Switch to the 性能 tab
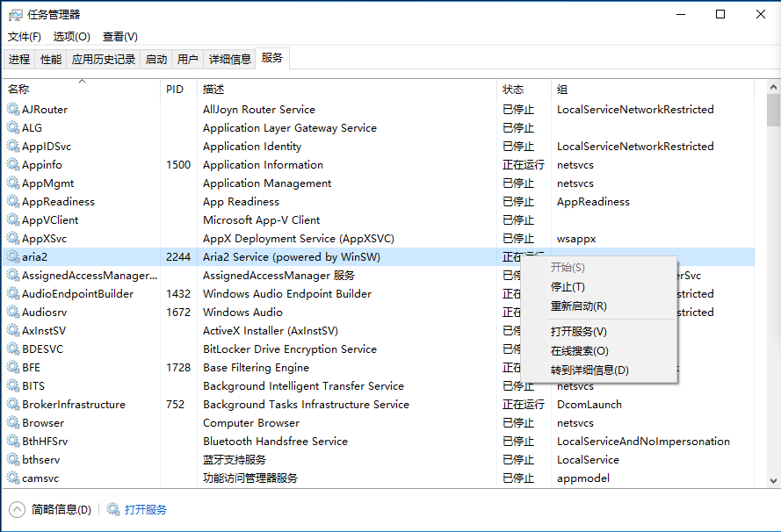Viewport: 781px width, 532px height. 51,60
